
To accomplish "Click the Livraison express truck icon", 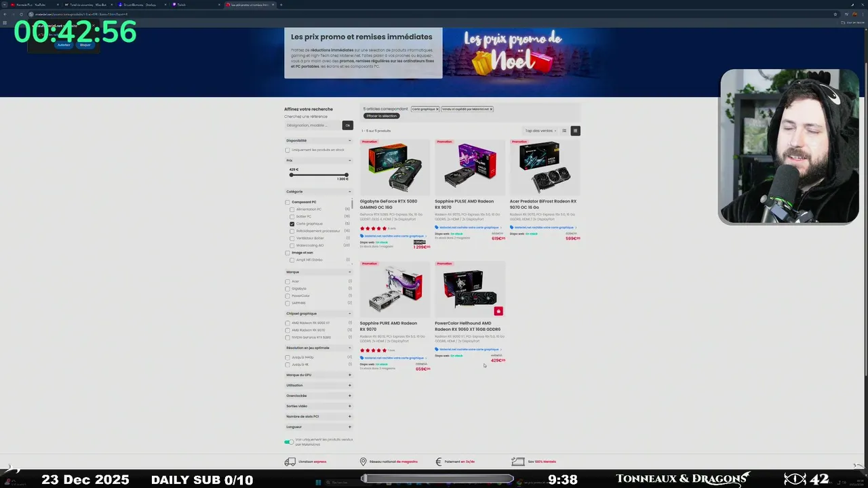I will pyautogui.click(x=290, y=462).
